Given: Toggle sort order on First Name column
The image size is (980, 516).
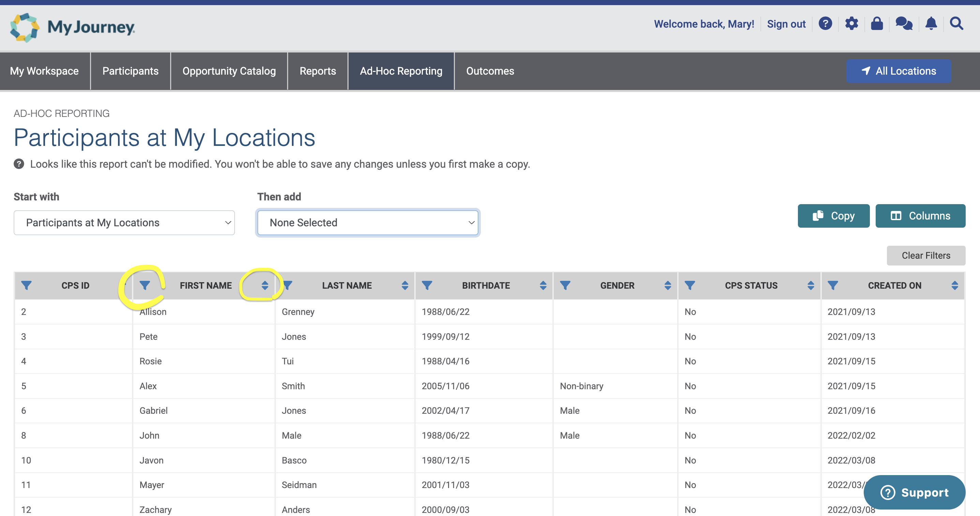Looking at the screenshot, I should (265, 285).
